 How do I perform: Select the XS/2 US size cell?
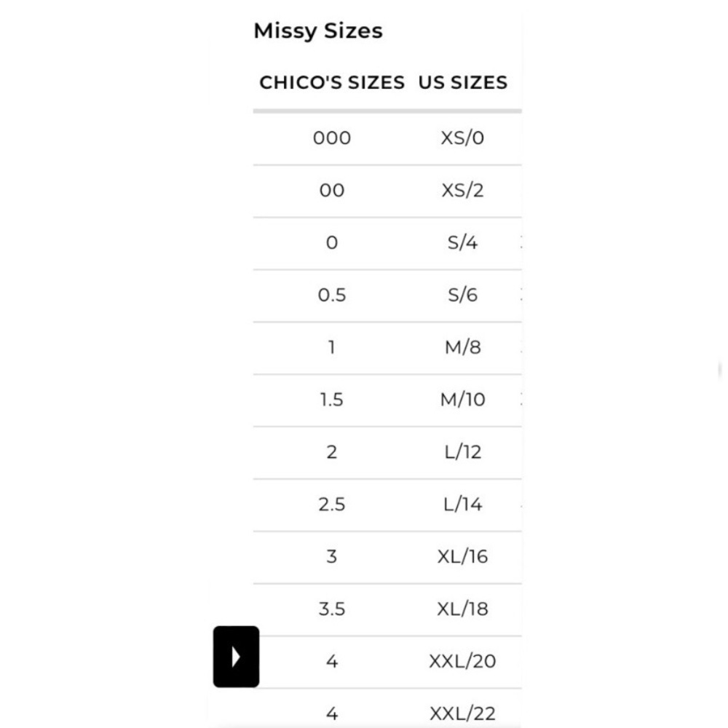tap(462, 190)
